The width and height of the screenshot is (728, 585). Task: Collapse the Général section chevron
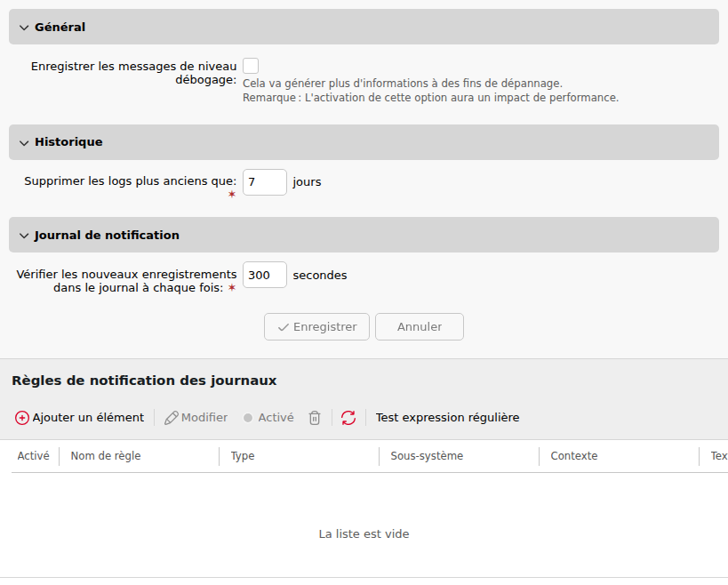[x=24, y=28]
